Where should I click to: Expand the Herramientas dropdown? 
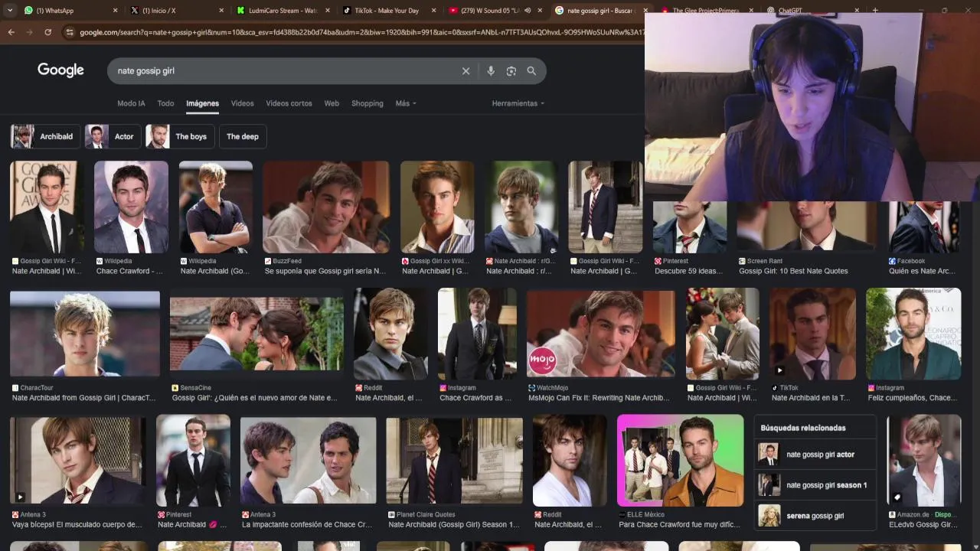(x=518, y=103)
